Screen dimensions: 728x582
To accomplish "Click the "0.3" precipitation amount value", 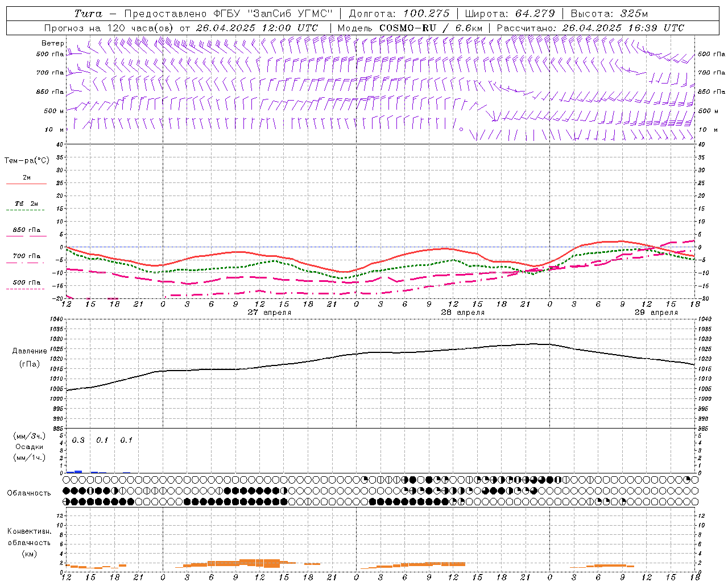I will (78, 440).
